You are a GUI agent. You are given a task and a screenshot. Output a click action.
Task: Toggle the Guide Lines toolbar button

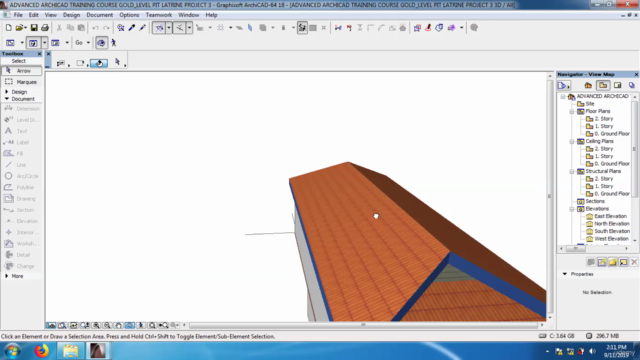point(159,28)
